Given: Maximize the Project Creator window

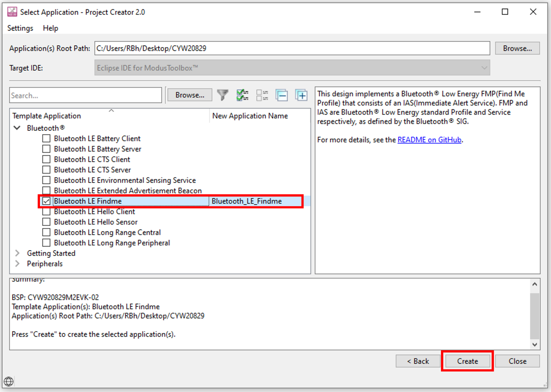Looking at the screenshot, I should 505,12.
